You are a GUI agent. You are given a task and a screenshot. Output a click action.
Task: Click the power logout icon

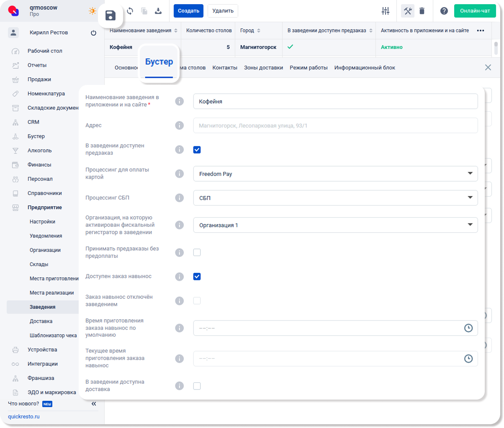click(93, 33)
